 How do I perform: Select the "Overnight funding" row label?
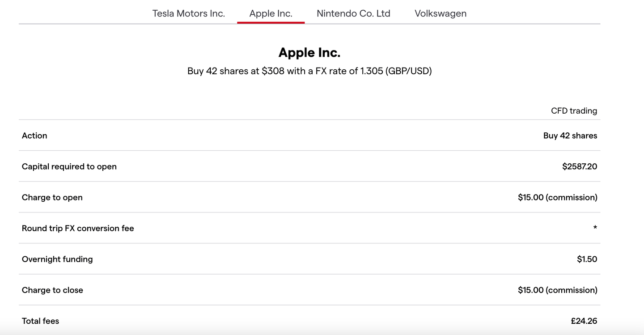(57, 259)
